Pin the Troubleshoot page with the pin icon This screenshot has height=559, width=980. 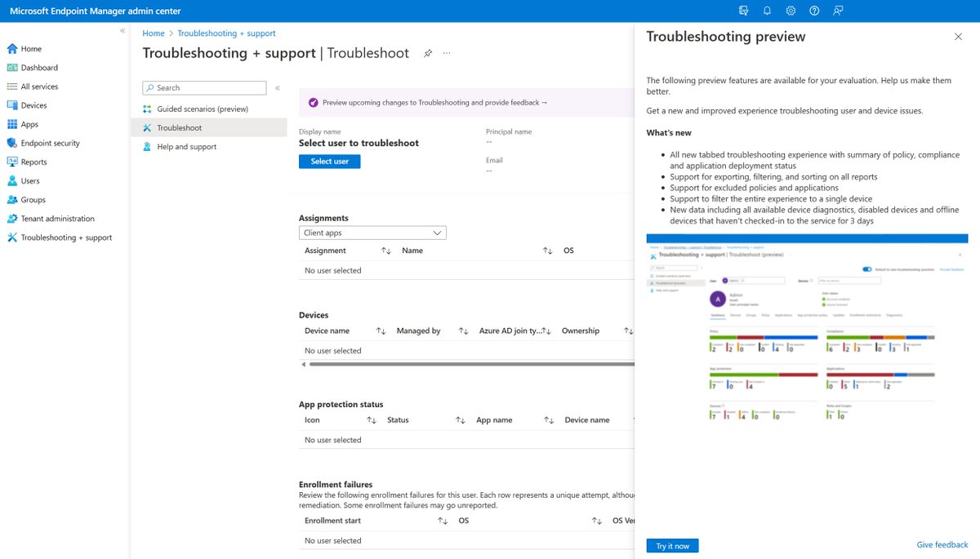coord(427,53)
